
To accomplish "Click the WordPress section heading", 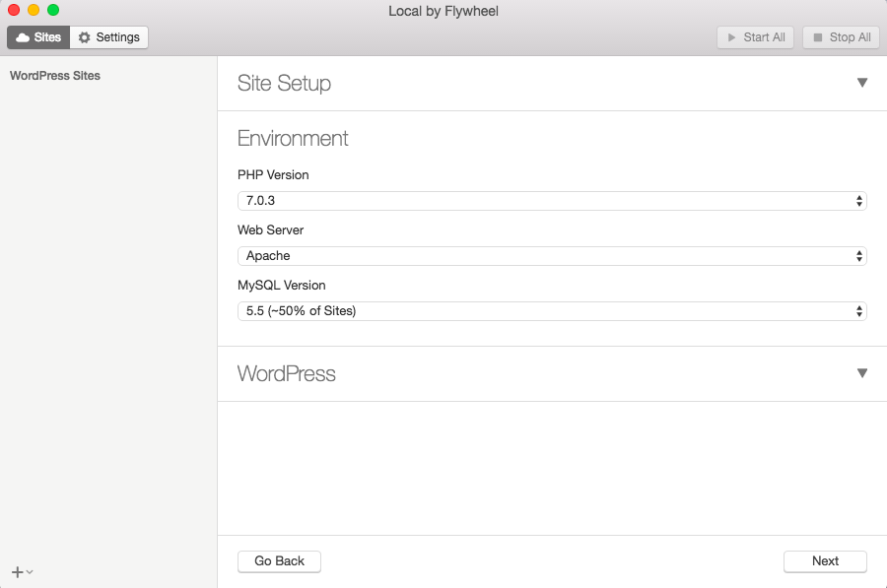I will [286, 373].
